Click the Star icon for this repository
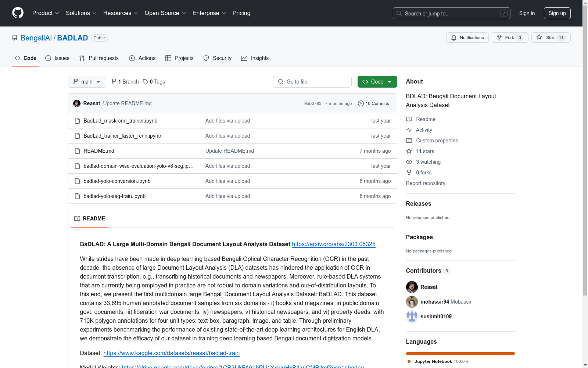The height and width of the screenshot is (368, 588). pos(539,37)
